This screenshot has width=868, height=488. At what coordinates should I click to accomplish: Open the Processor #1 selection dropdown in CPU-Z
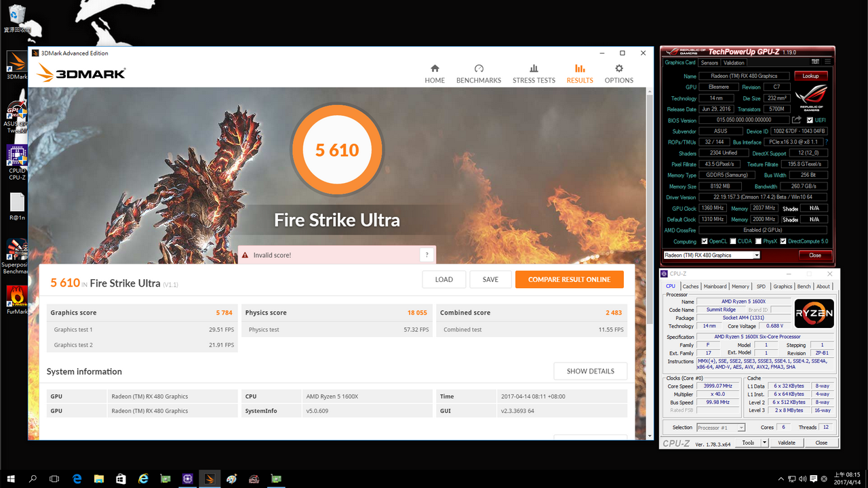720,428
